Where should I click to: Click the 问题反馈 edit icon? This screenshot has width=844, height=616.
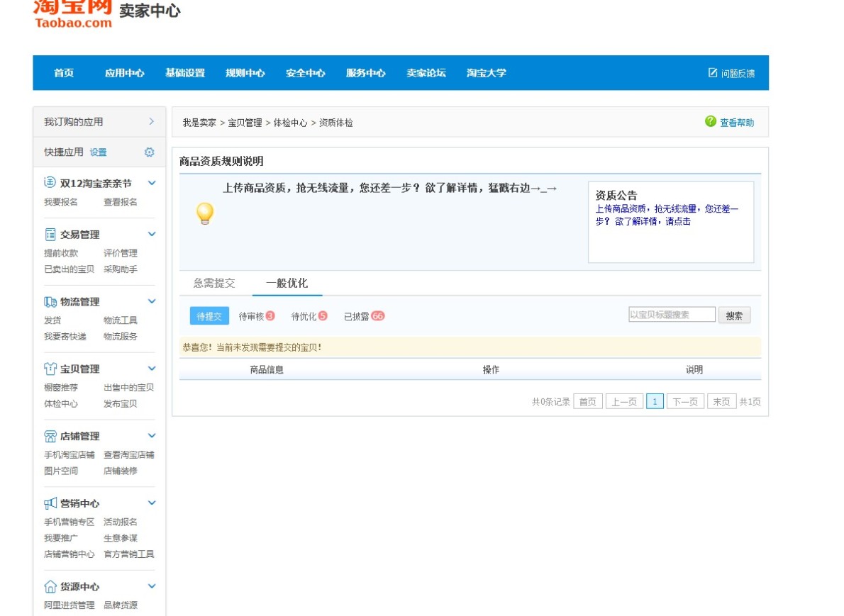pyautogui.click(x=712, y=72)
